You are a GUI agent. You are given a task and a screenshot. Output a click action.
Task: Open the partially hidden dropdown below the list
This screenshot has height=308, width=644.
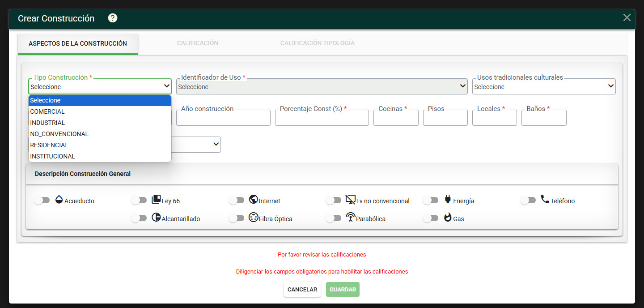click(196, 144)
